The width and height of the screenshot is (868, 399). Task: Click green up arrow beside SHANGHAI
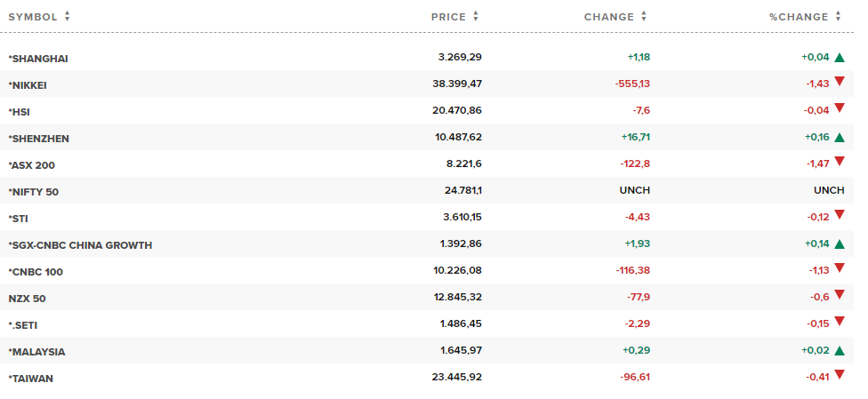pyautogui.click(x=840, y=57)
